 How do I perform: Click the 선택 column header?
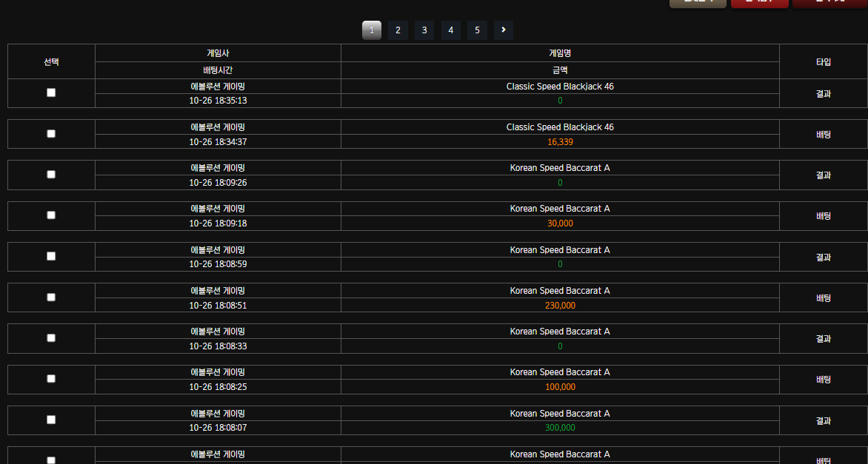pos(52,62)
